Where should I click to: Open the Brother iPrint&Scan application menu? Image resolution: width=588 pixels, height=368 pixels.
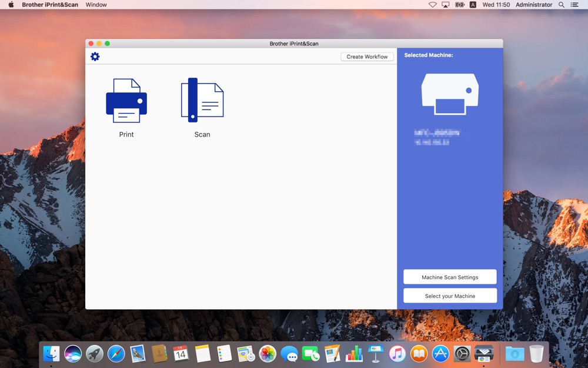(x=50, y=5)
